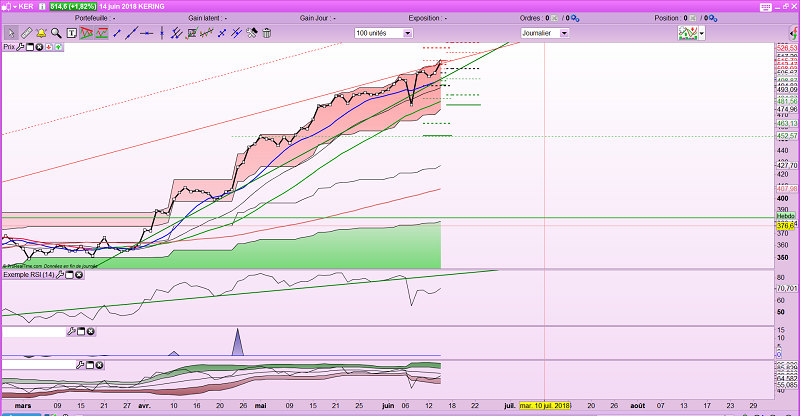The width and height of the screenshot is (800, 416).
Task: Select the red triangle pattern tool
Action: (86, 33)
